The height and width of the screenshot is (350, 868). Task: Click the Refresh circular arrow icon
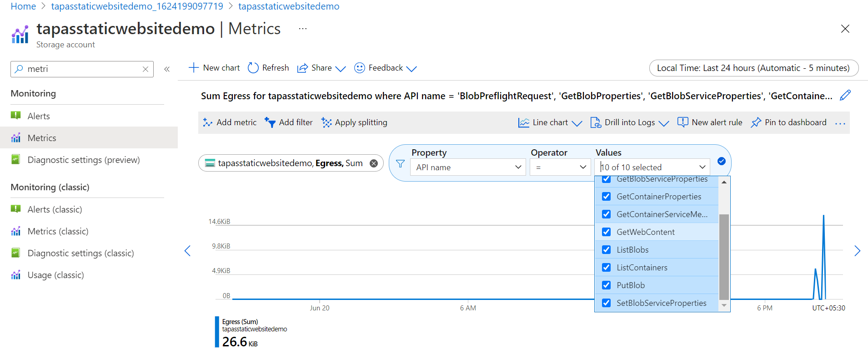(253, 68)
